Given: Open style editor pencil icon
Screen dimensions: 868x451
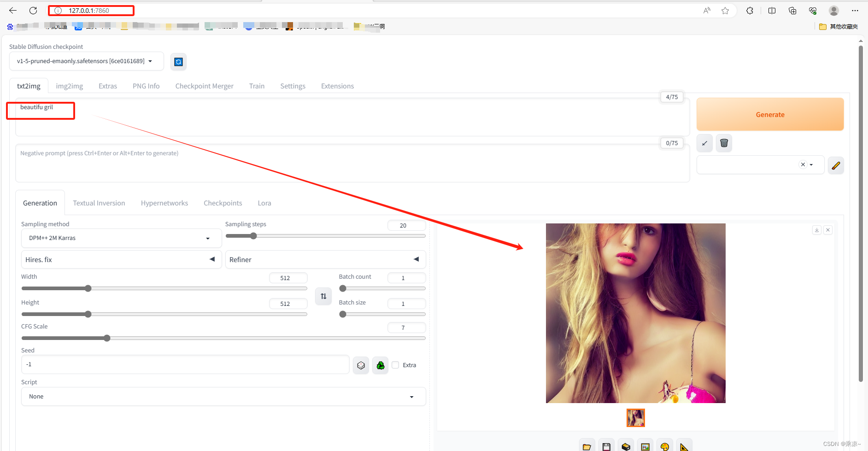Looking at the screenshot, I should (836, 165).
